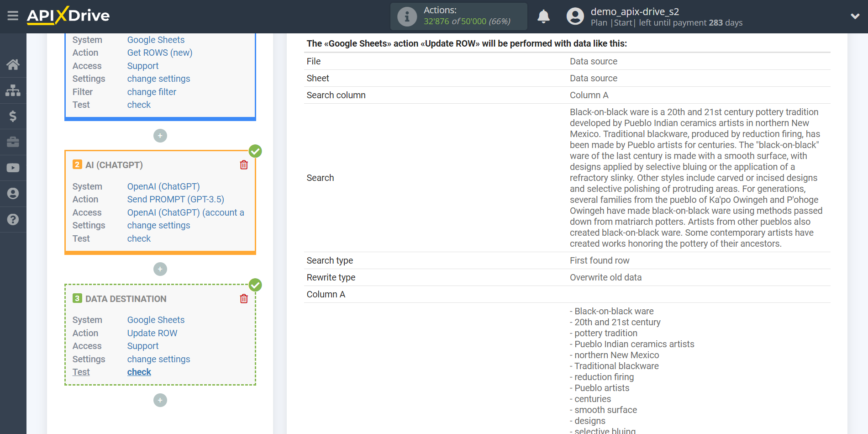This screenshot has width=868, height=434.
Task: Click the green checkmark on Data Destination block
Action: click(x=255, y=285)
